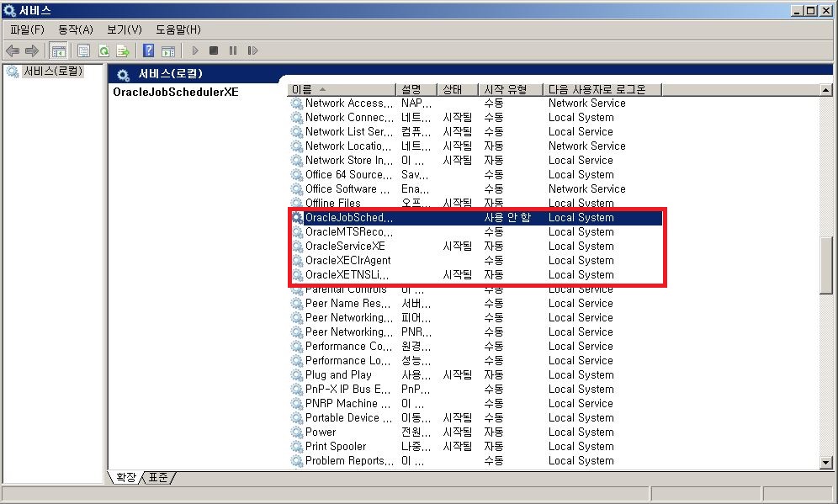
Task: Select the PNRP Machine ... service row
Action: [x=475, y=404]
